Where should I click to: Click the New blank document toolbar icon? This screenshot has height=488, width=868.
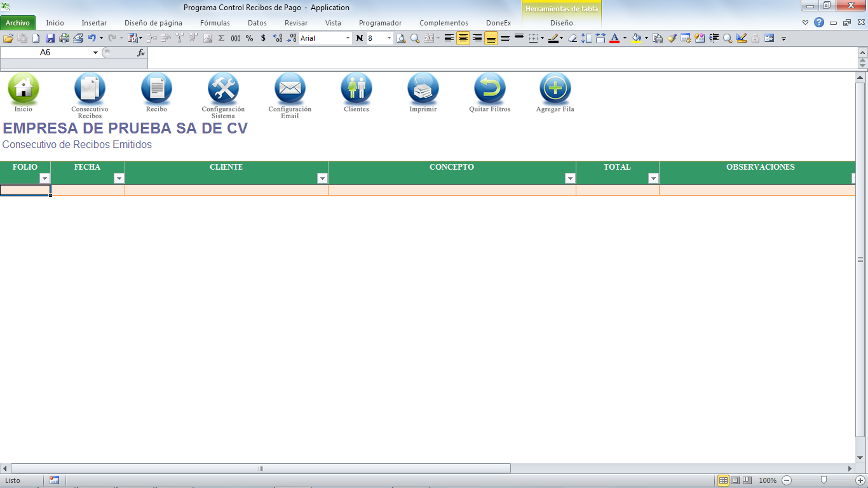36,38
